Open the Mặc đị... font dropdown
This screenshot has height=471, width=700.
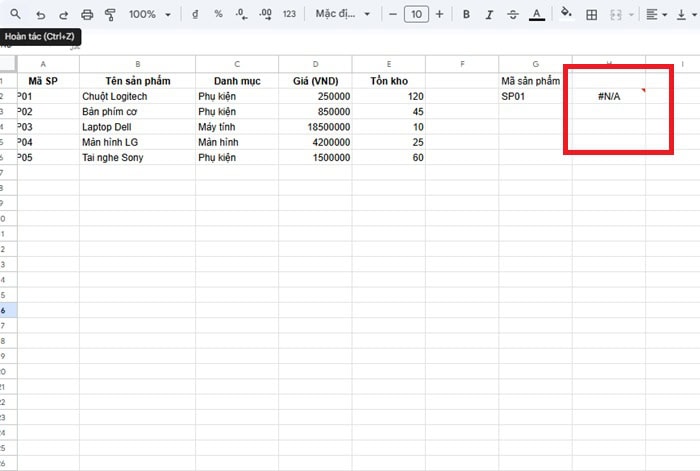pos(342,14)
